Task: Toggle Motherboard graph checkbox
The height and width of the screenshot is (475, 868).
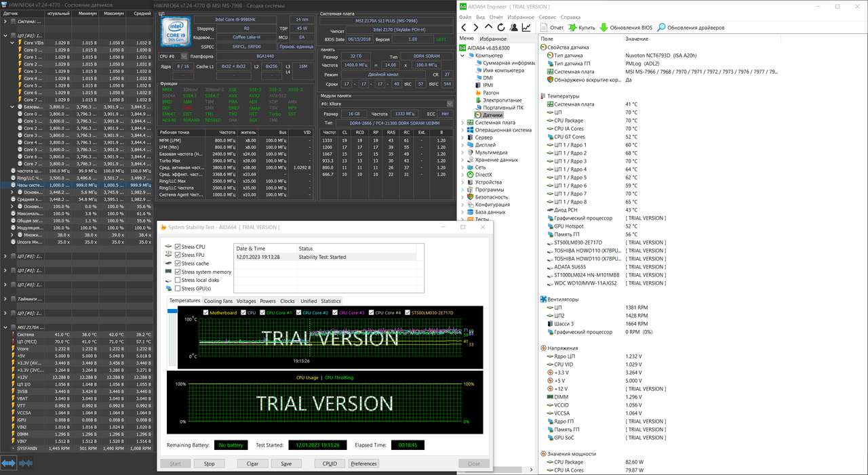Action: pyautogui.click(x=206, y=312)
